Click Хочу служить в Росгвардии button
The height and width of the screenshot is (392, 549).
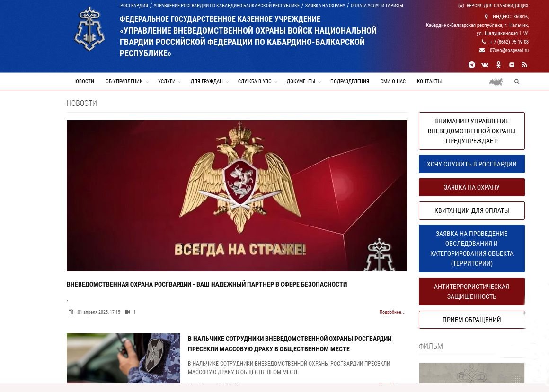472,164
